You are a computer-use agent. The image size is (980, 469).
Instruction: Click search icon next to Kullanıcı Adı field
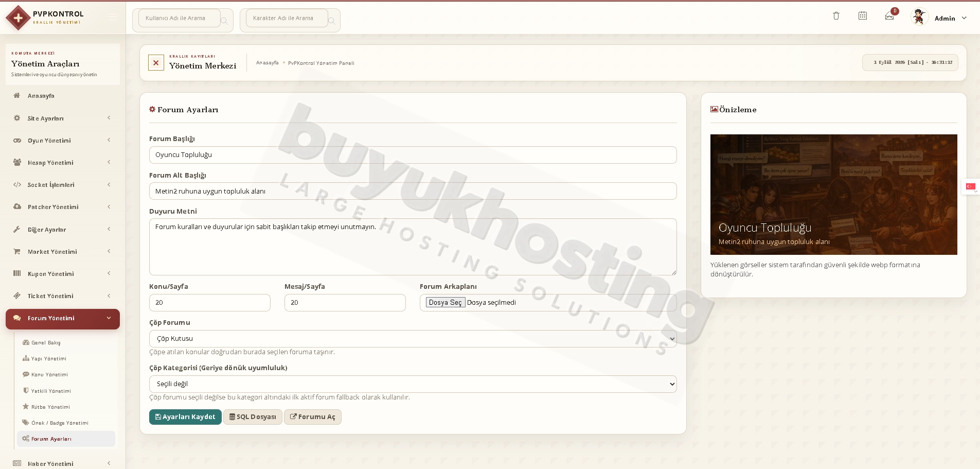tap(224, 21)
